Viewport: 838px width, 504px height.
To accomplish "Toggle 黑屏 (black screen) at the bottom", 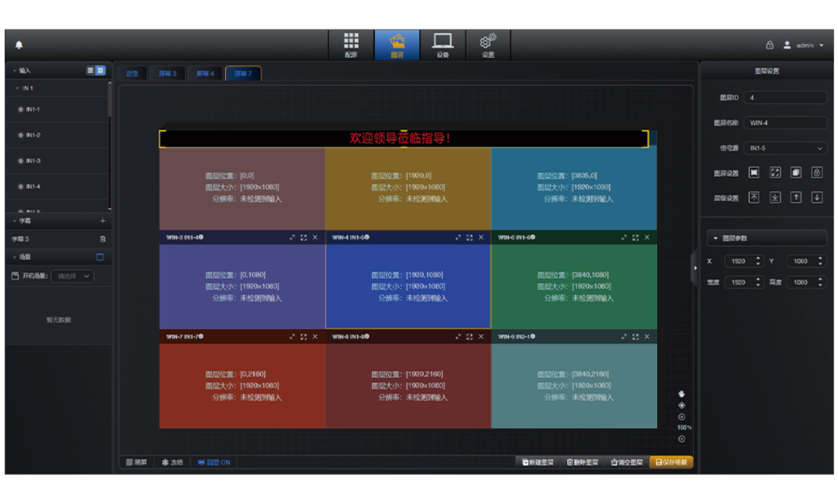I will tap(136, 462).
